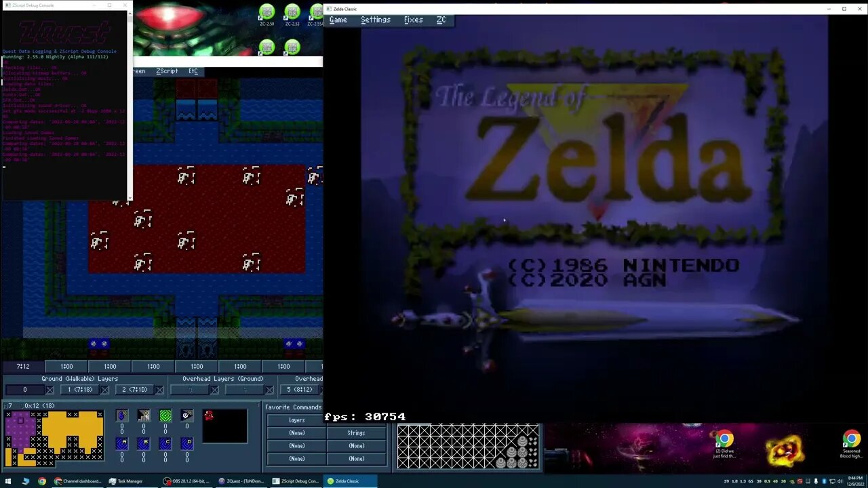Click the green warp-return square icon
This screenshot has height=488, width=868.
(x=165, y=415)
